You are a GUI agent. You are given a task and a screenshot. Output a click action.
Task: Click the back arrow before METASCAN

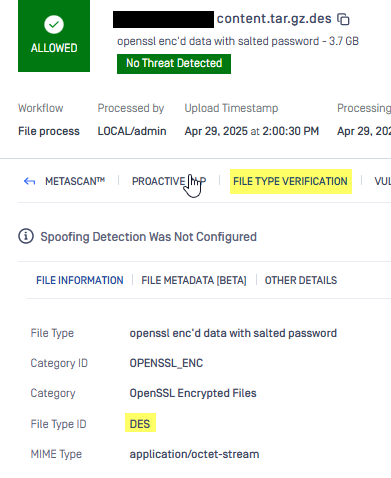click(29, 181)
